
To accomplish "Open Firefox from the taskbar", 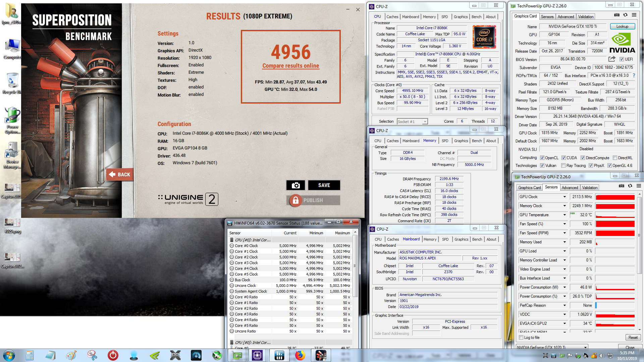I will [300, 355].
